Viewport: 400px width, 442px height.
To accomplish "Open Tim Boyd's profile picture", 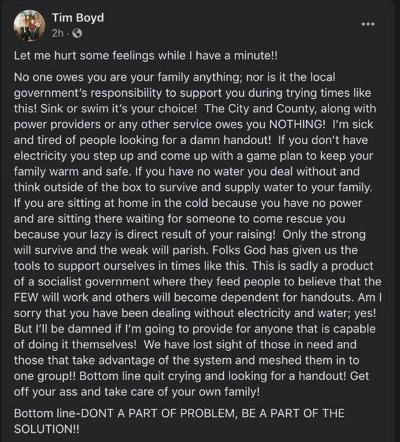I will tap(29, 25).
